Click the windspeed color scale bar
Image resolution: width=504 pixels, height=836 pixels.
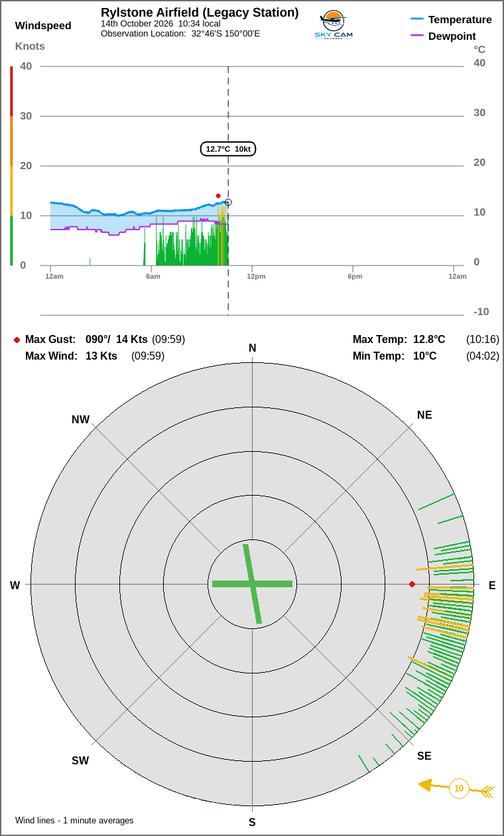(x=11, y=165)
